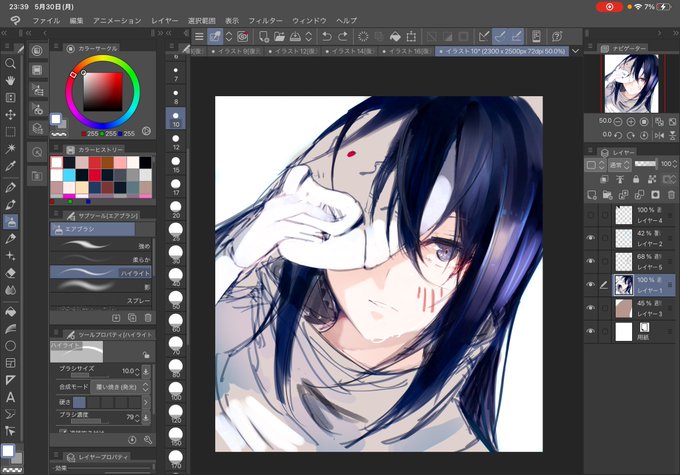Show the hidden レイヤー4 layer
The image size is (680, 475).
(x=591, y=215)
